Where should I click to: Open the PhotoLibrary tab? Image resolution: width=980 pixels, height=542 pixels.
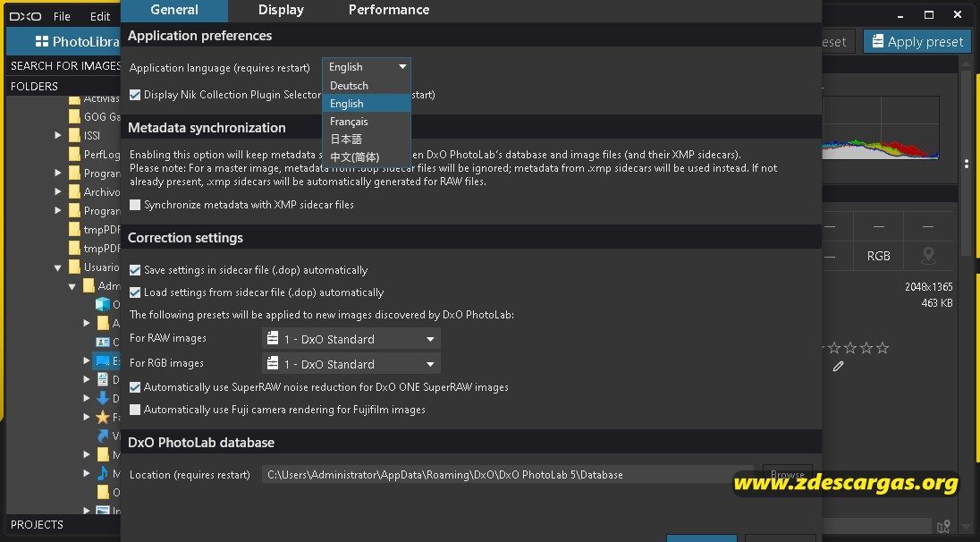[63, 41]
